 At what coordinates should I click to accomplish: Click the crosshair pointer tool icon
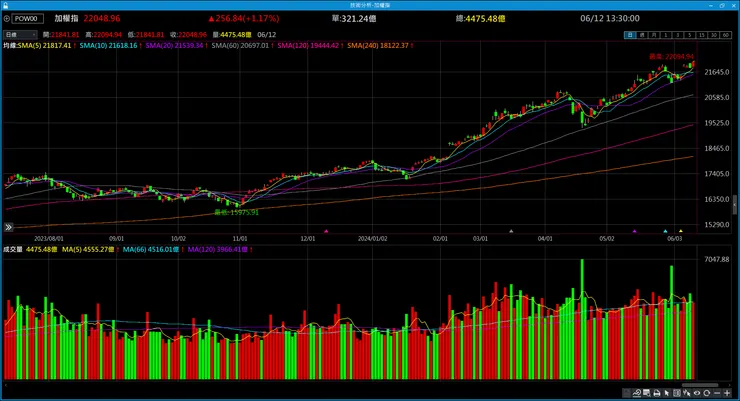[687, 393]
